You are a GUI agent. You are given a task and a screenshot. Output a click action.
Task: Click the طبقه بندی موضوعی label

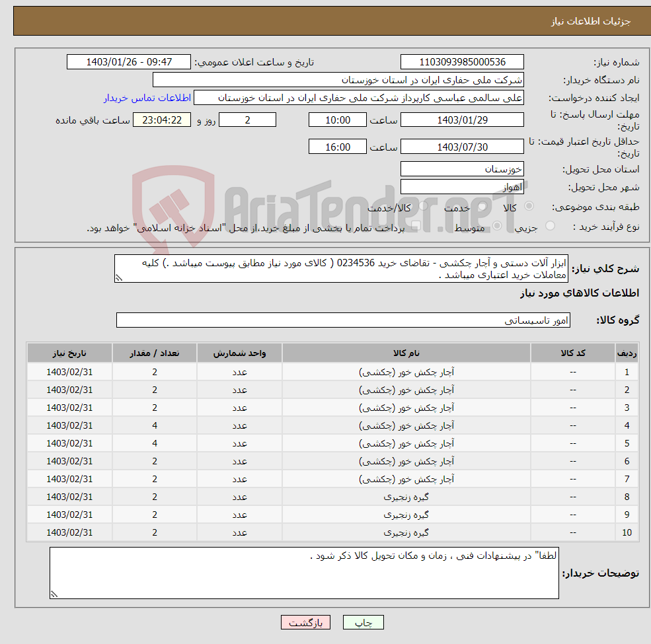tap(595, 207)
